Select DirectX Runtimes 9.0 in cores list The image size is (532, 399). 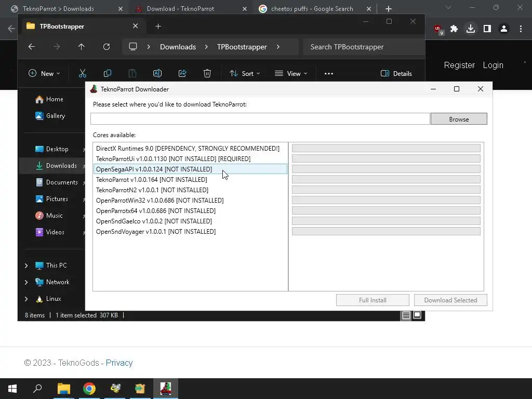click(190, 148)
